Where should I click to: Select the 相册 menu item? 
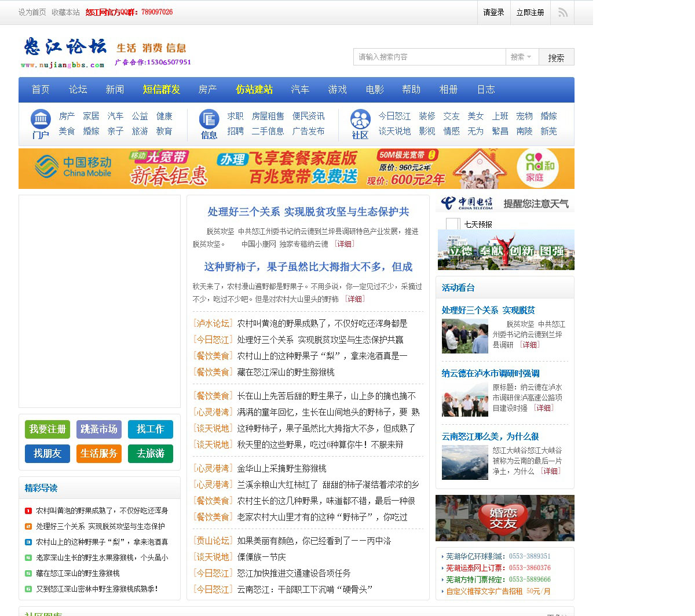[x=448, y=89]
